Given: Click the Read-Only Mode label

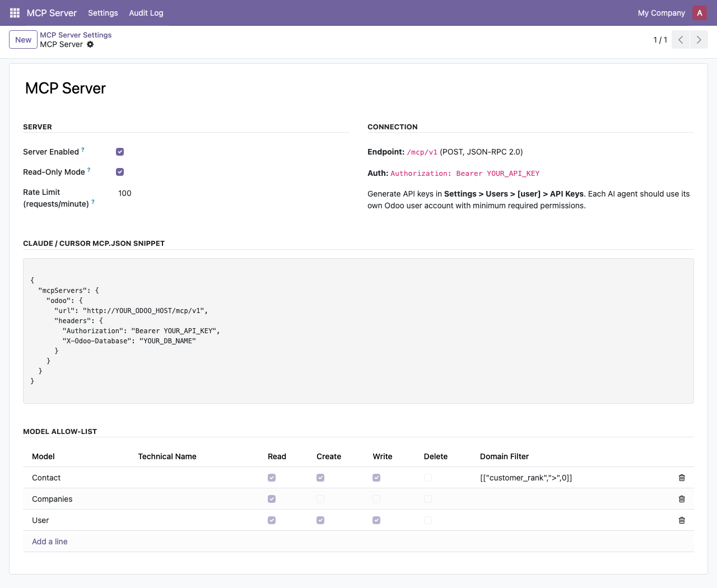Looking at the screenshot, I should (54, 172).
